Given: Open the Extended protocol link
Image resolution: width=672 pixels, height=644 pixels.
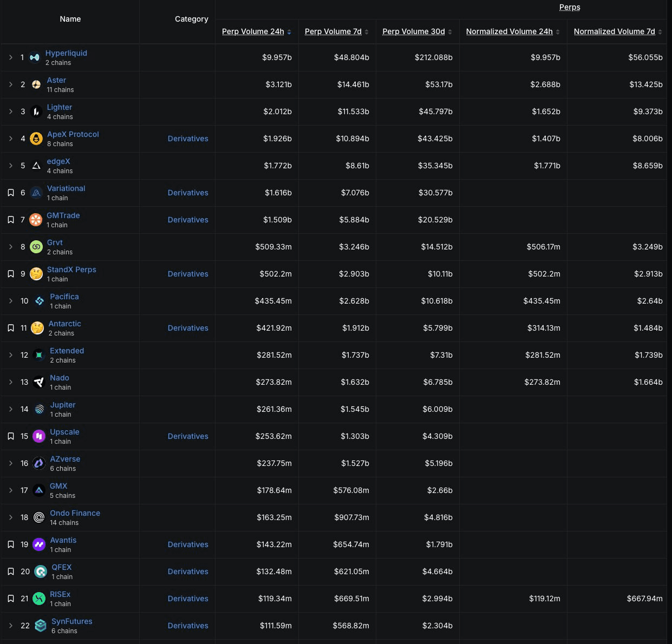Looking at the screenshot, I should [67, 351].
